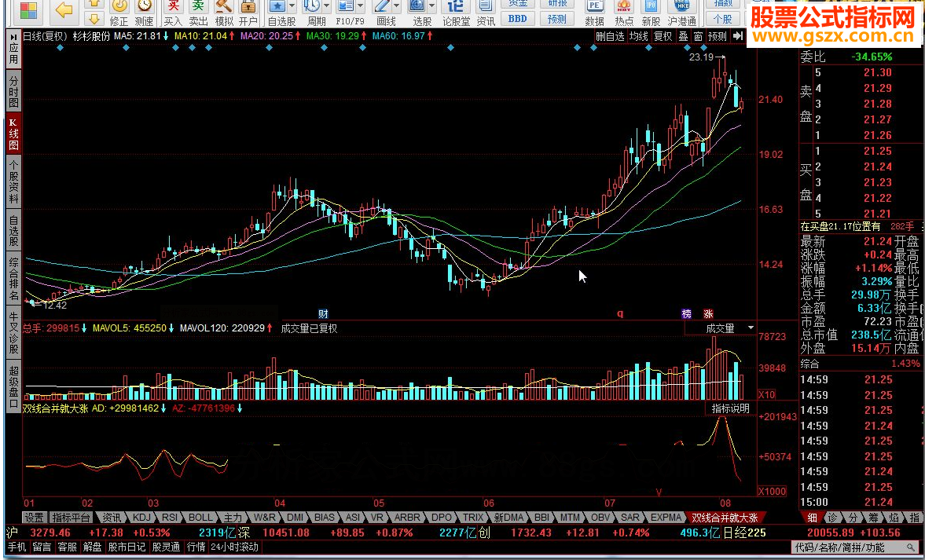This screenshot has width=925, height=560.
Task: Expand the 成交量 volume dropdown
Action: click(x=751, y=328)
